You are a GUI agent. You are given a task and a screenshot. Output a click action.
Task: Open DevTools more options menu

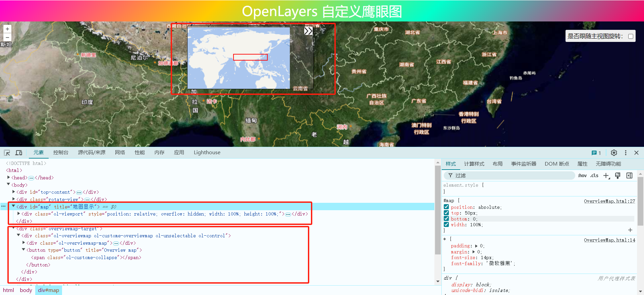626,153
